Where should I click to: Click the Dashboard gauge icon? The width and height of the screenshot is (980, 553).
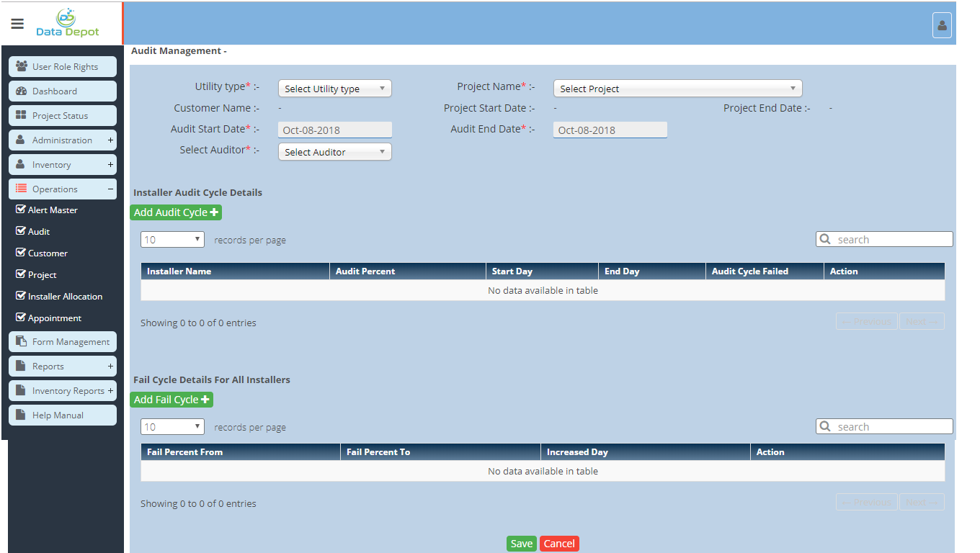(21, 91)
